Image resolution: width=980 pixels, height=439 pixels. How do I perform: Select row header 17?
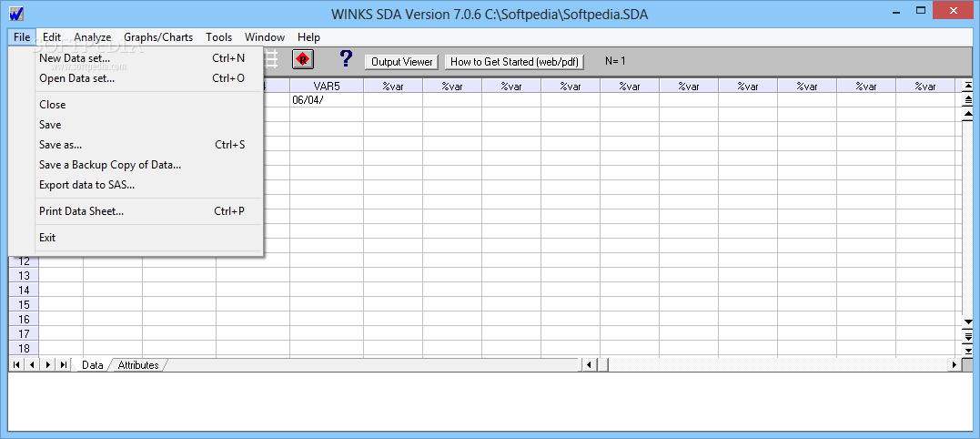[x=24, y=334]
